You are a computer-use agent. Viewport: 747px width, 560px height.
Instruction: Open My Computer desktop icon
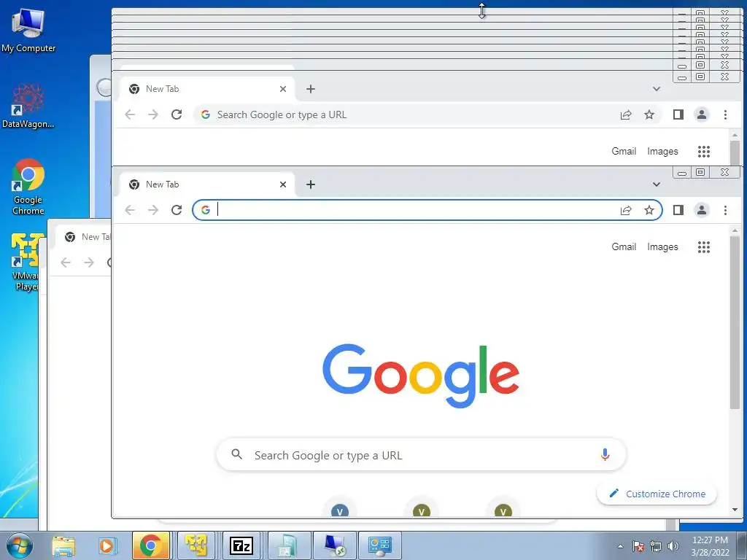pos(28,29)
